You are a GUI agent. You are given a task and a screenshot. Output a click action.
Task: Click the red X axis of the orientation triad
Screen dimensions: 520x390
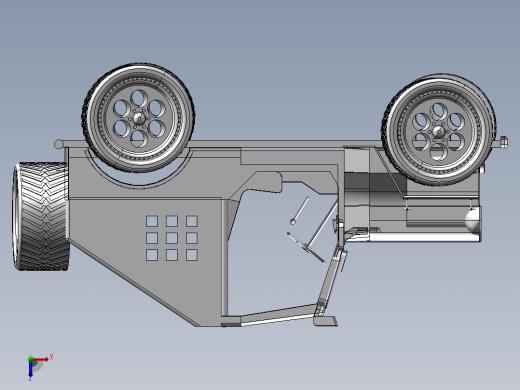click(41, 359)
